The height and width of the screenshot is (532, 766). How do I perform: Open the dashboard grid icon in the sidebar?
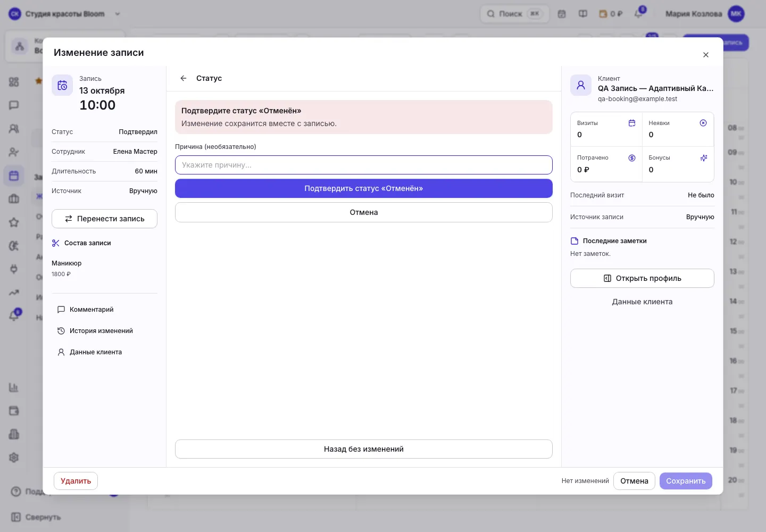14,82
